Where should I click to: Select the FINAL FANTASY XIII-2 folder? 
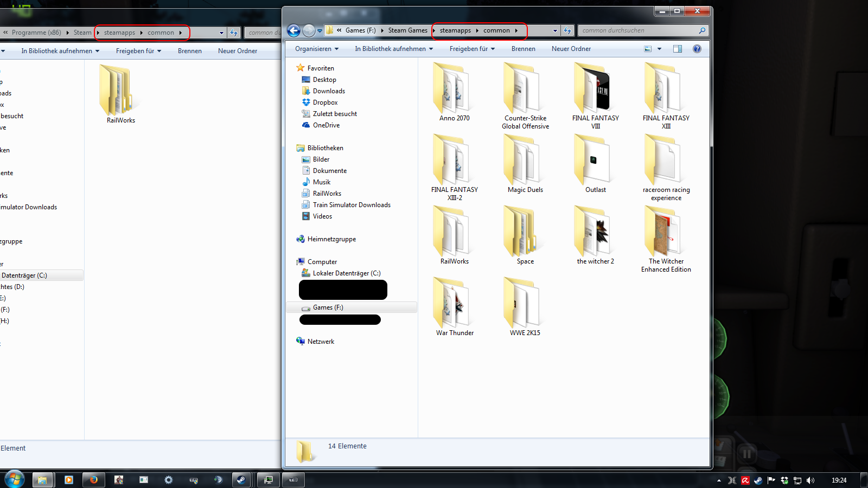click(455, 168)
